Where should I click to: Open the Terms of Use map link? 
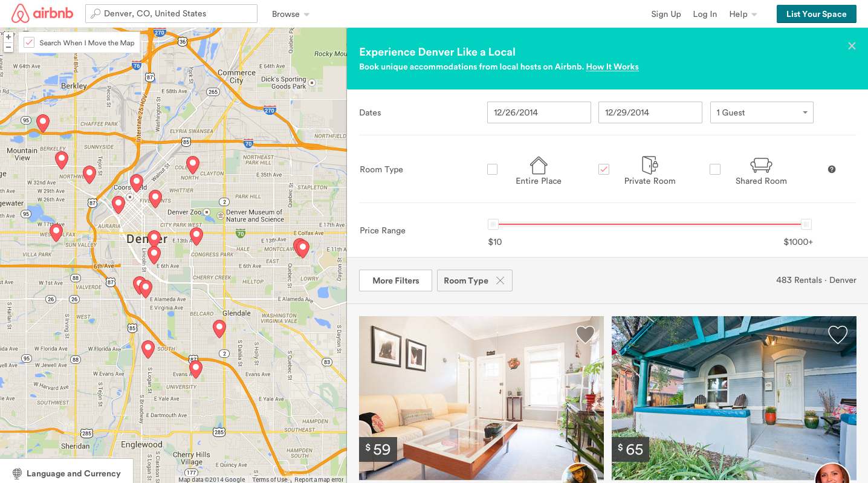click(270, 480)
